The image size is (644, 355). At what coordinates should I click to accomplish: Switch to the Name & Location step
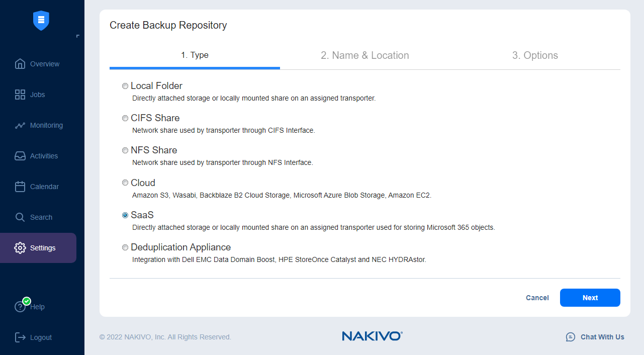(x=365, y=55)
